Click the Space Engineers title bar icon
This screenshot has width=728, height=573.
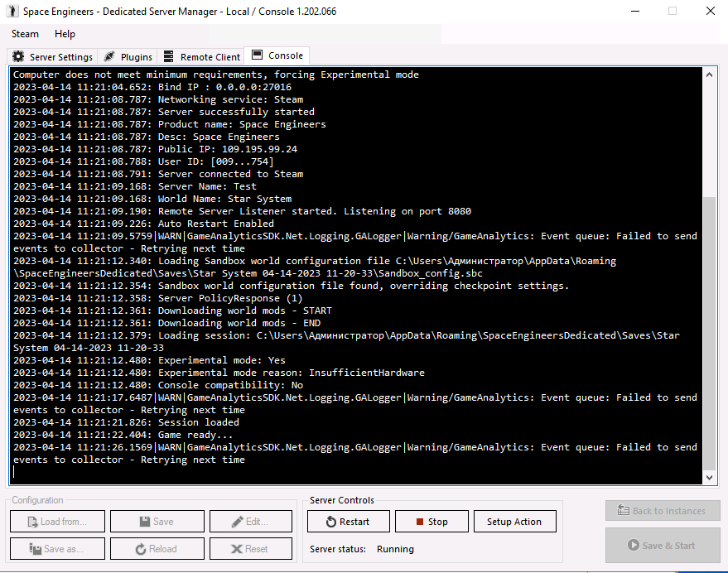(12, 12)
